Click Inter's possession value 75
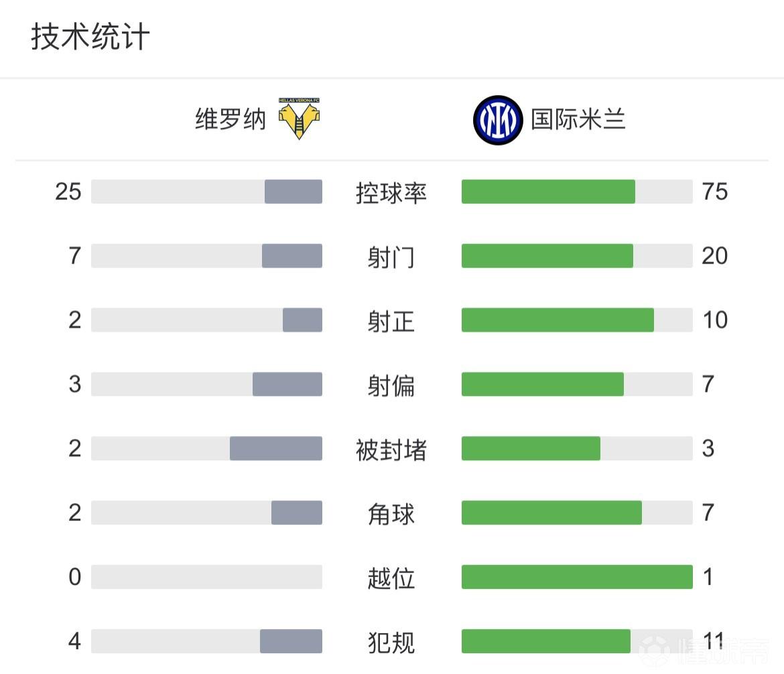This screenshot has height=674, width=784. point(714,192)
